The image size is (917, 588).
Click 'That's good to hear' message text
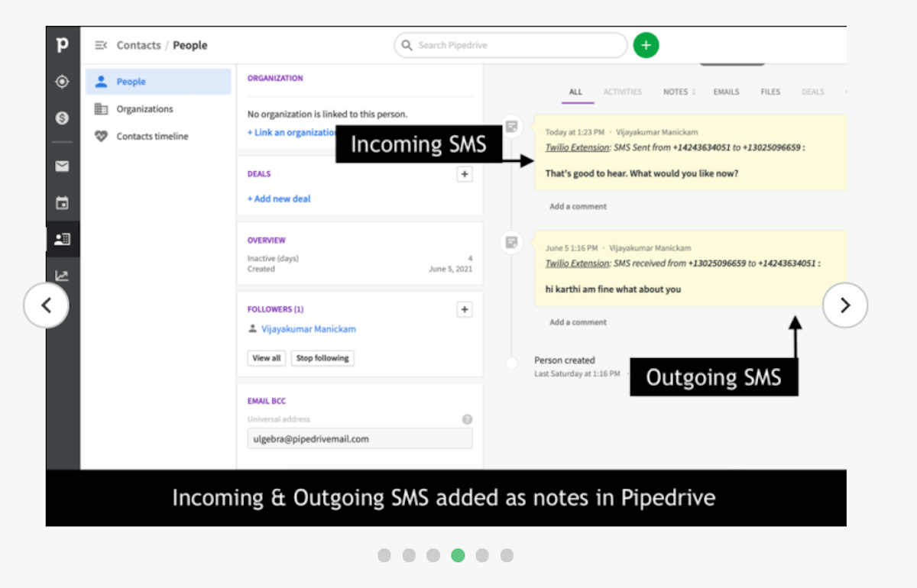pyautogui.click(x=642, y=173)
